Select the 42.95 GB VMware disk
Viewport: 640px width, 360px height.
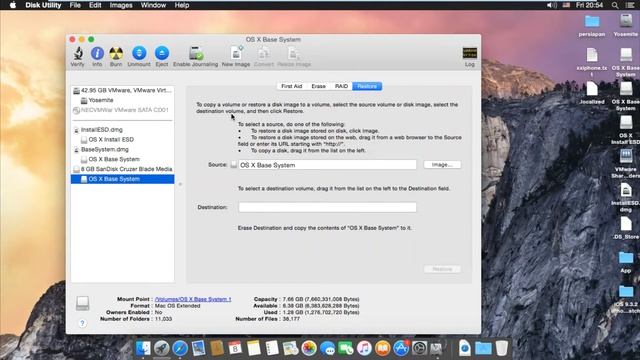point(122,90)
